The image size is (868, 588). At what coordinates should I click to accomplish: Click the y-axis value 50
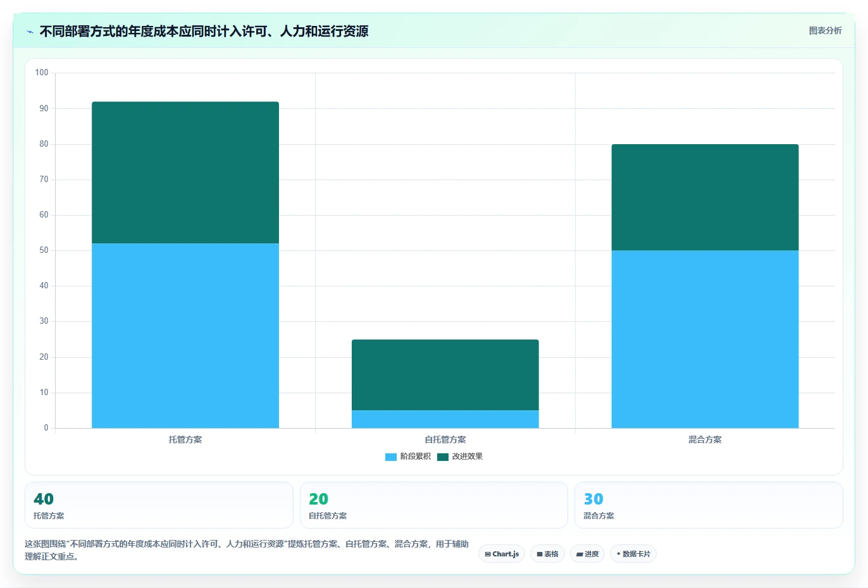[x=44, y=250]
